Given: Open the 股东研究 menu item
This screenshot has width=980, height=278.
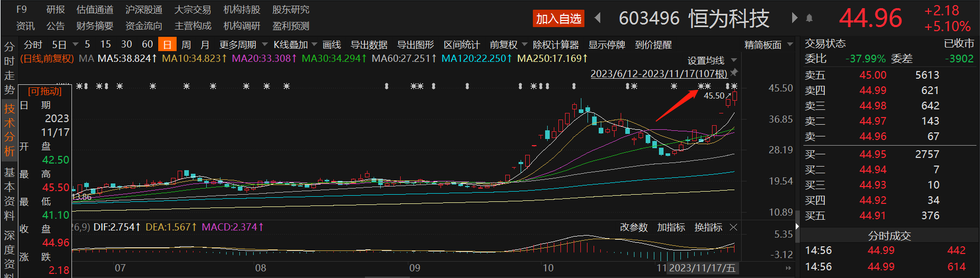Looking at the screenshot, I should click(x=291, y=10).
